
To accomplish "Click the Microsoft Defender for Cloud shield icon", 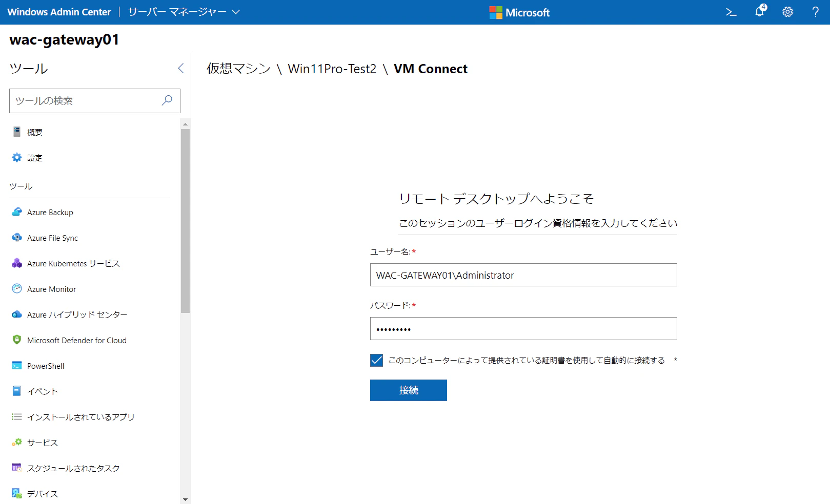I will 17,340.
